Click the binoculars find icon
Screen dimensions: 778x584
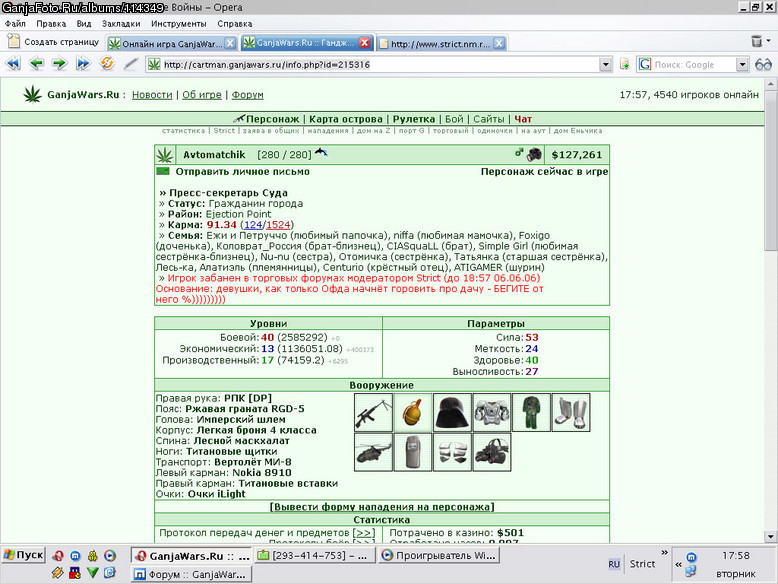763,65
